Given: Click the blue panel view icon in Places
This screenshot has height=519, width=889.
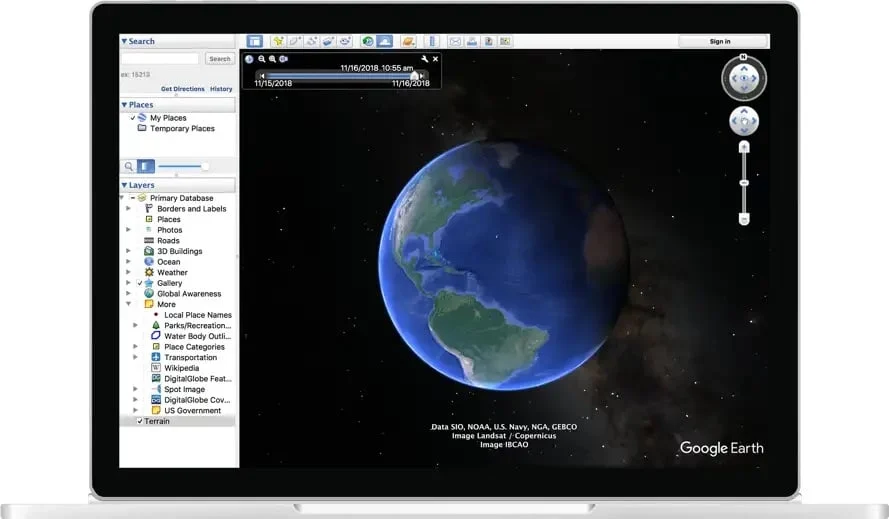Looking at the screenshot, I should click(146, 166).
